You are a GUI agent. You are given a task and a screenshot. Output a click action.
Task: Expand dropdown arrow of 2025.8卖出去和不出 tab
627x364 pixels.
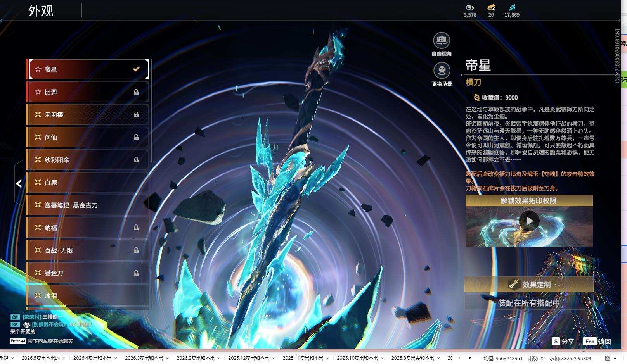tap(438, 358)
